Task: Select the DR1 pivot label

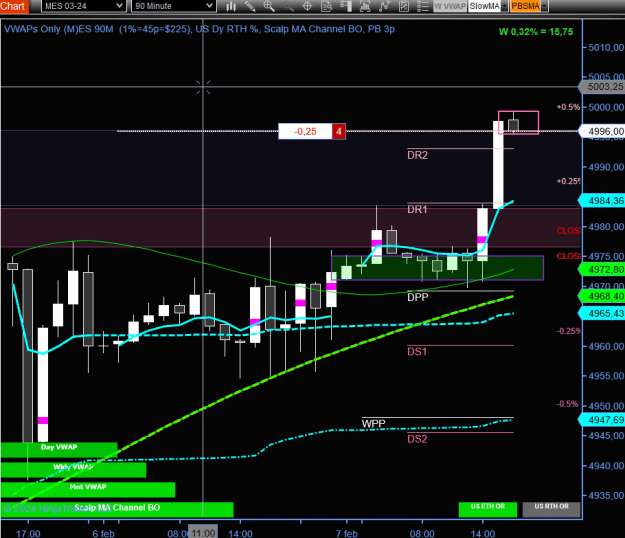Action: click(x=417, y=210)
